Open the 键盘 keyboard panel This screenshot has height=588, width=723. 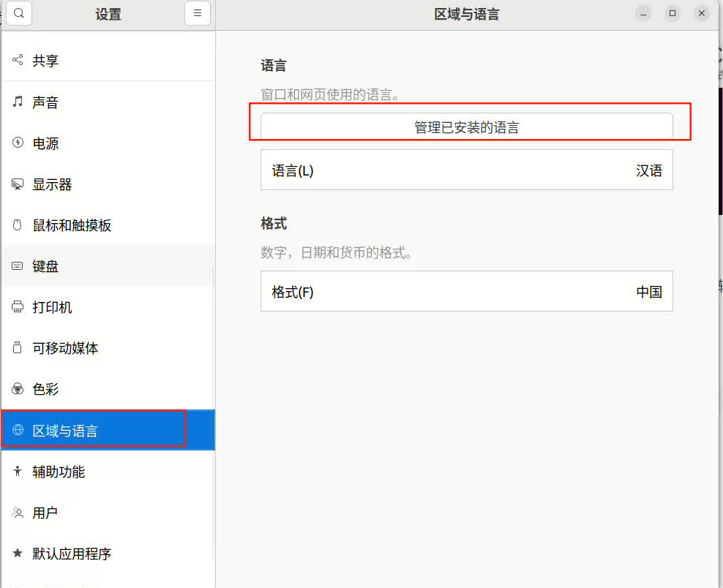tap(108, 266)
